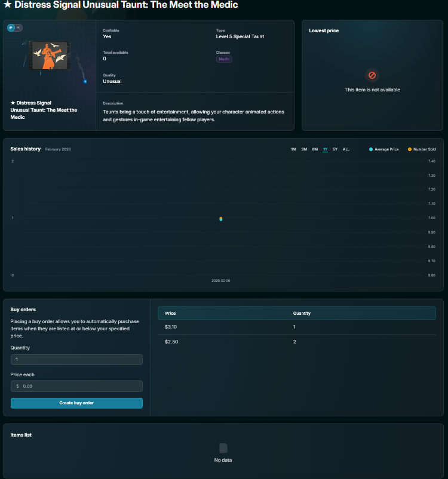Click the Quantity column header in table
This screenshot has height=479, width=448.
[x=302, y=313]
